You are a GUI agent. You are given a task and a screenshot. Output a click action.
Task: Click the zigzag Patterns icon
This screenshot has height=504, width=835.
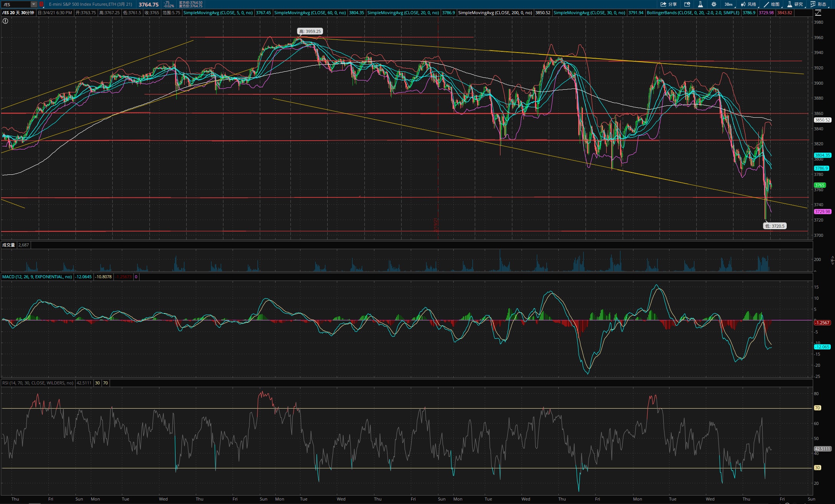coord(813,4)
